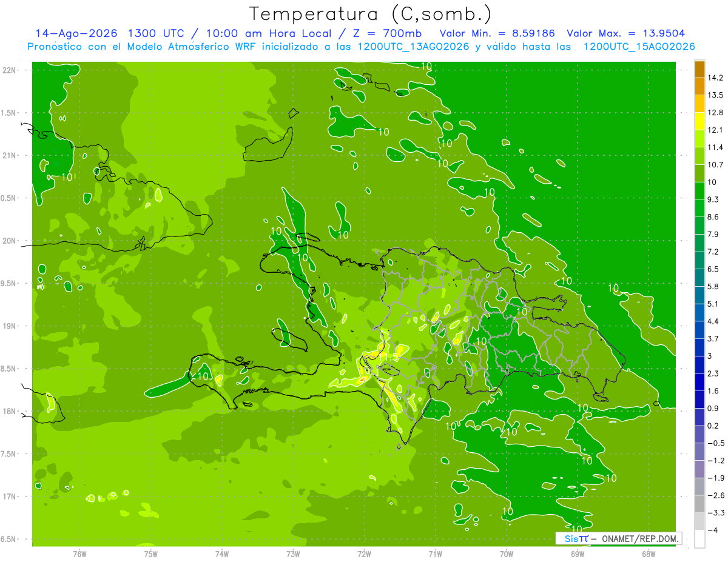Image resolution: width=728 pixels, height=562 pixels.
Task: Click the 3.7 colorbar value
Action: 713,338
